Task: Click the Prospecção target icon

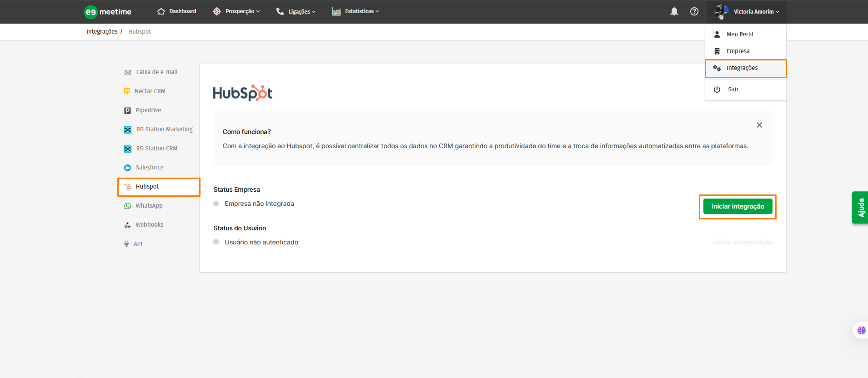Action: coord(217,11)
